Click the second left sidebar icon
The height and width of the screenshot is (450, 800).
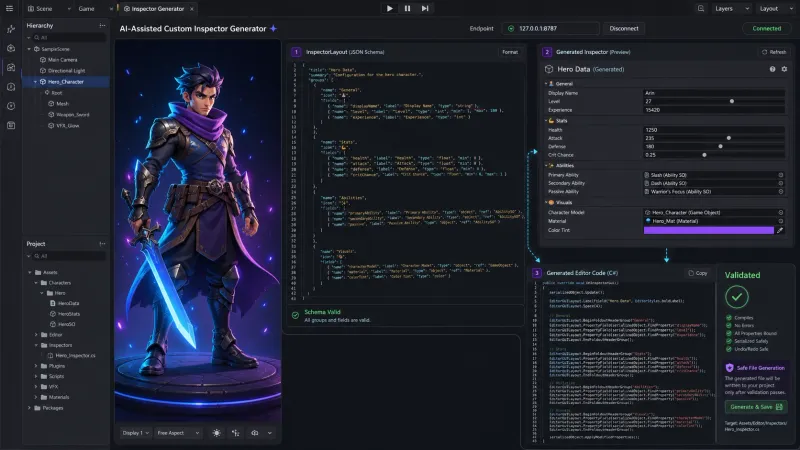coord(11,48)
